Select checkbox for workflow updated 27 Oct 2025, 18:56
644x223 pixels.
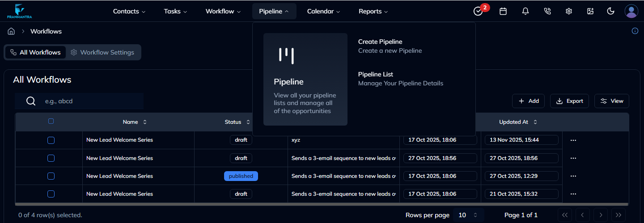(51, 158)
